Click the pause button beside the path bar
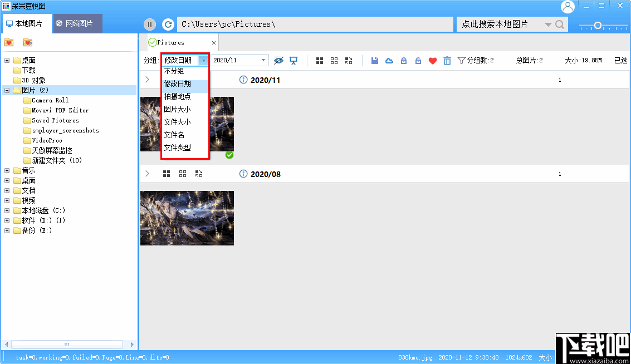Image resolution: width=631 pixels, height=364 pixels. pos(150,24)
